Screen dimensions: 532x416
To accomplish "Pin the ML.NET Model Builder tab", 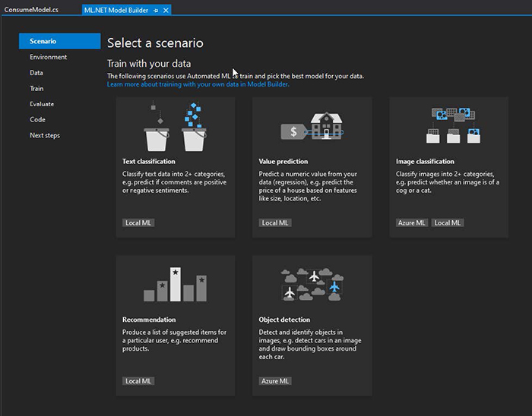I will [x=156, y=10].
